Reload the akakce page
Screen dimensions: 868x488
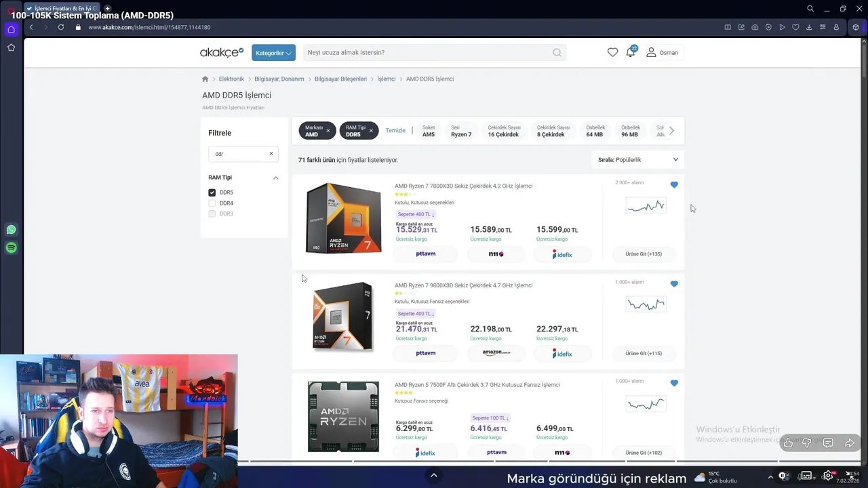pyautogui.click(x=61, y=27)
